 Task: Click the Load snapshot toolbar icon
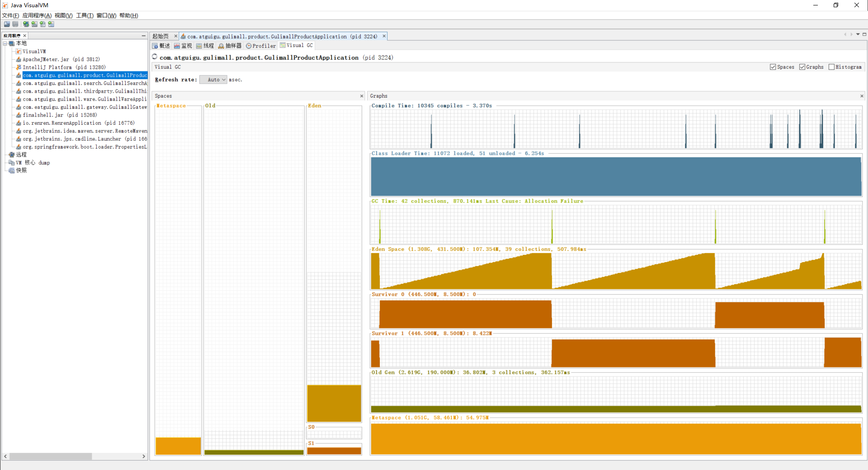[7, 24]
